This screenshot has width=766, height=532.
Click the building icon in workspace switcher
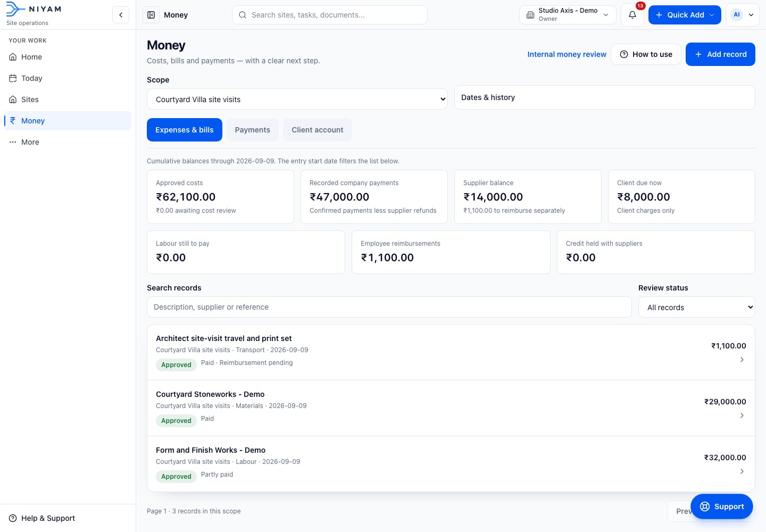(x=530, y=15)
